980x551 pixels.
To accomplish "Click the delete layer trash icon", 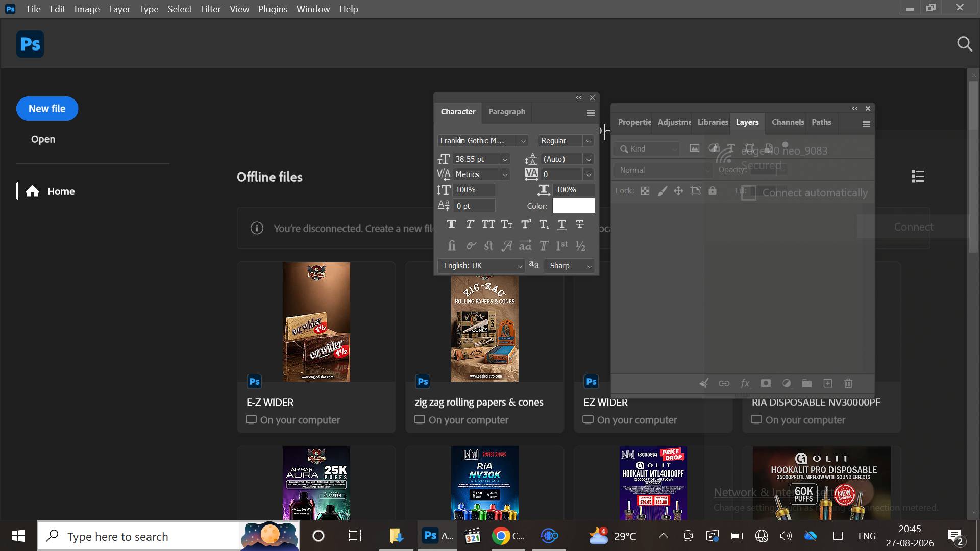I will 848,383.
